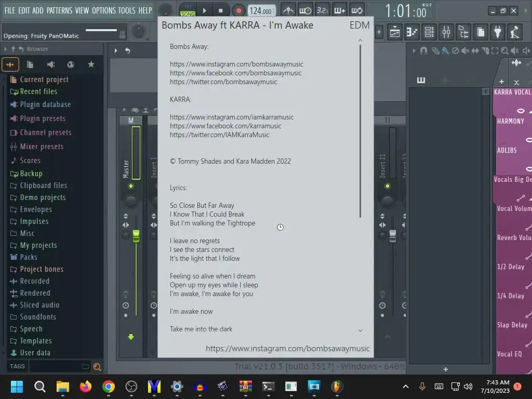Click the magnifier search icon beside Tags
This screenshot has height=399, width=532.
pyautogui.click(x=97, y=367)
